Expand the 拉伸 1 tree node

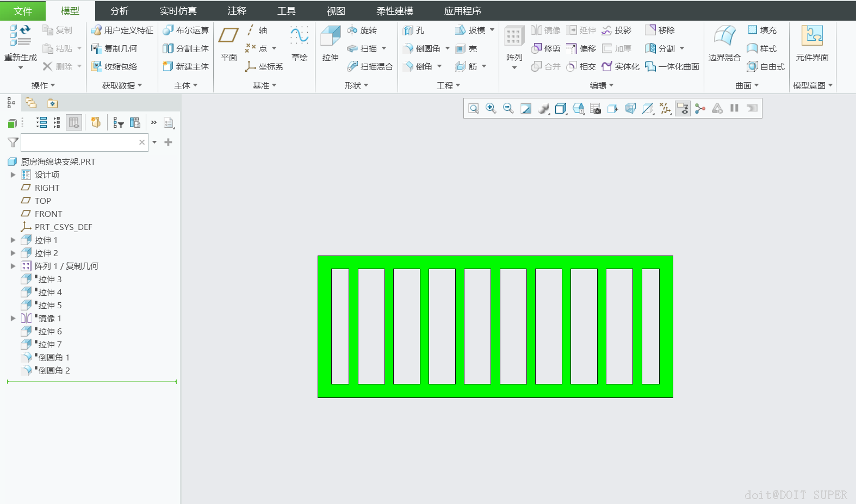(13, 240)
